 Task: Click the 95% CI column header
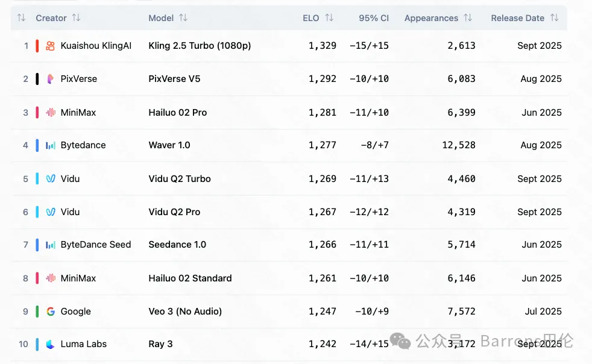click(x=373, y=18)
